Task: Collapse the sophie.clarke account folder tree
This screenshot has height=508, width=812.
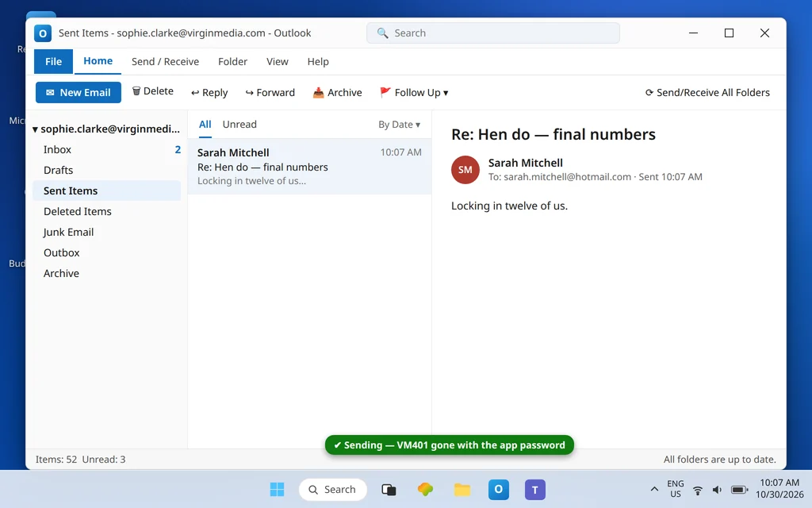Action: pyautogui.click(x=35, y=129)
